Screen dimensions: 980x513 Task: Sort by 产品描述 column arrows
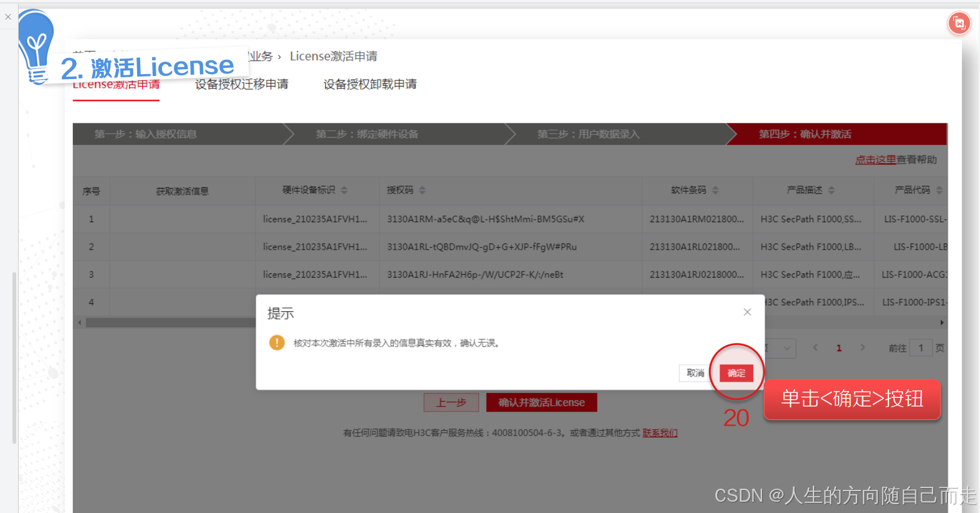tap(832, 190)
